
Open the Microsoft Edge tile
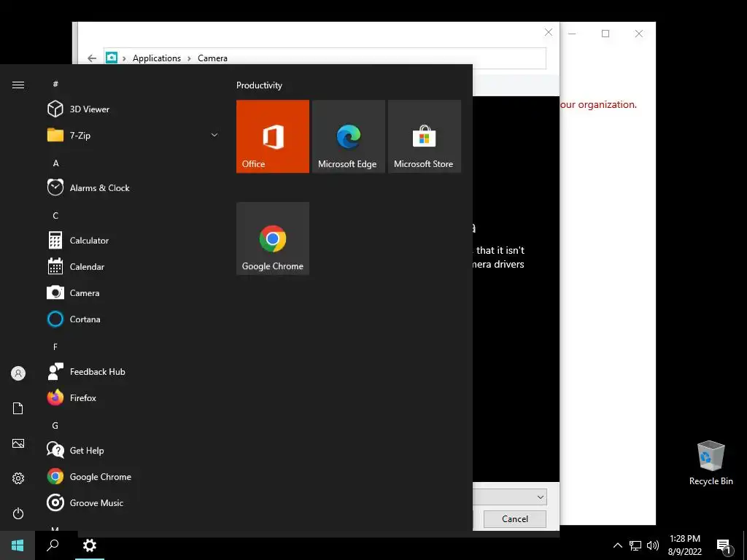click(x=348, y=136)
